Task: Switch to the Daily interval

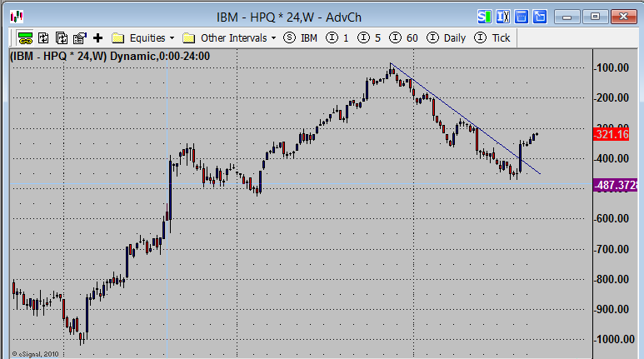Action: [447, 38]
